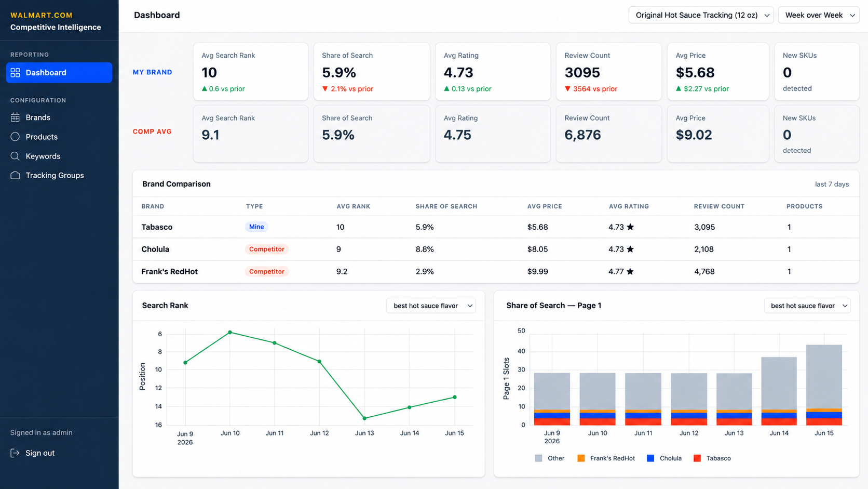
Task: Click the Jun 15 bar in Share of Search chart
Action: tap(824, 385)
